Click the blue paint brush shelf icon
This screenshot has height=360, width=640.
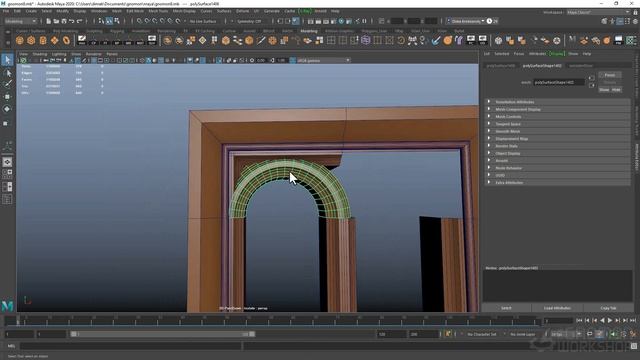436,40
